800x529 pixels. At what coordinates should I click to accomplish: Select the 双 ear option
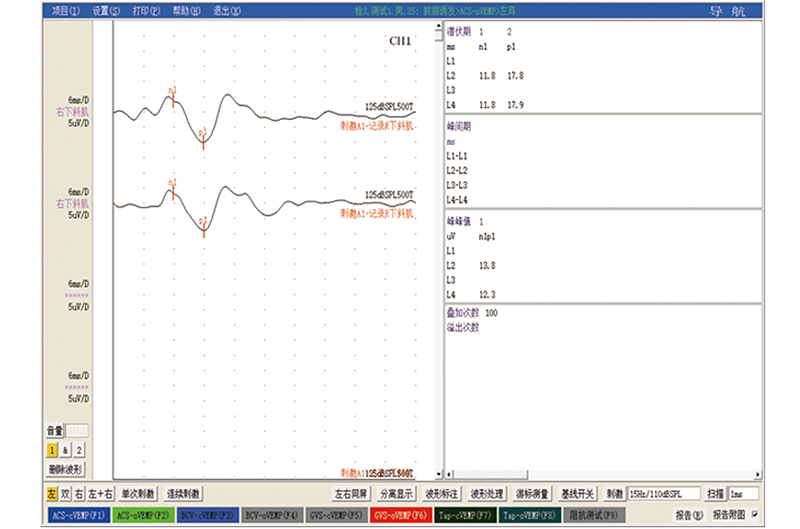pyautogui.click(x=65, y=494)
